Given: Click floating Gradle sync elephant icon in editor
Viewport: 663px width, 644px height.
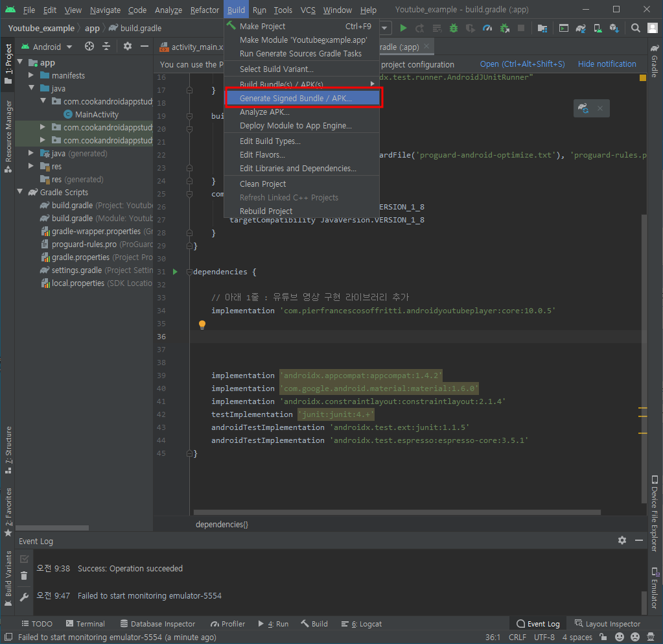Looking at the screenshot, I should click(583, 108).
